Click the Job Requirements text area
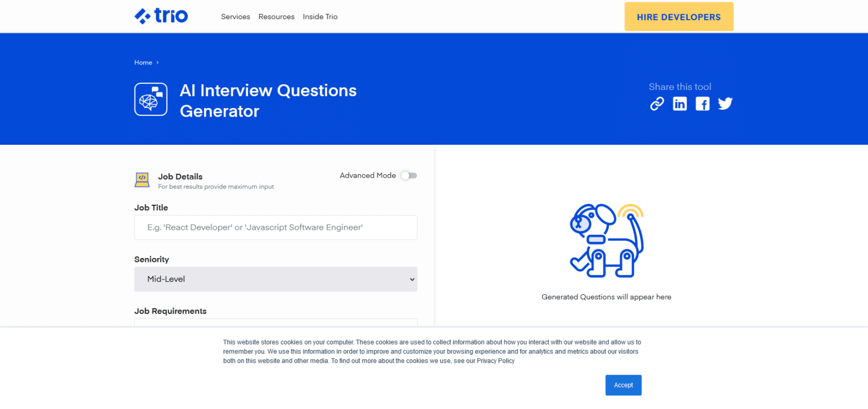Screen dimensions: 868x409 click(x=276, y=324)
